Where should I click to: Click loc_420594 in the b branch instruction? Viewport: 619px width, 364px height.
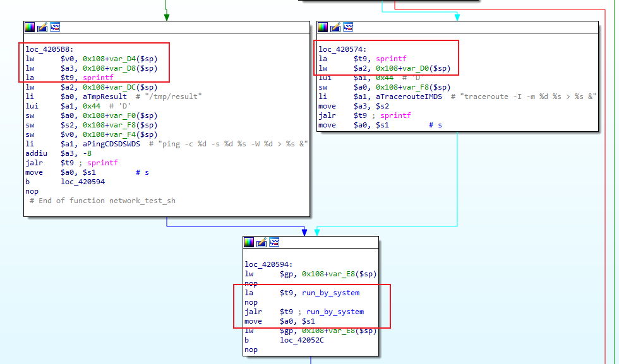tap(83, 182)
